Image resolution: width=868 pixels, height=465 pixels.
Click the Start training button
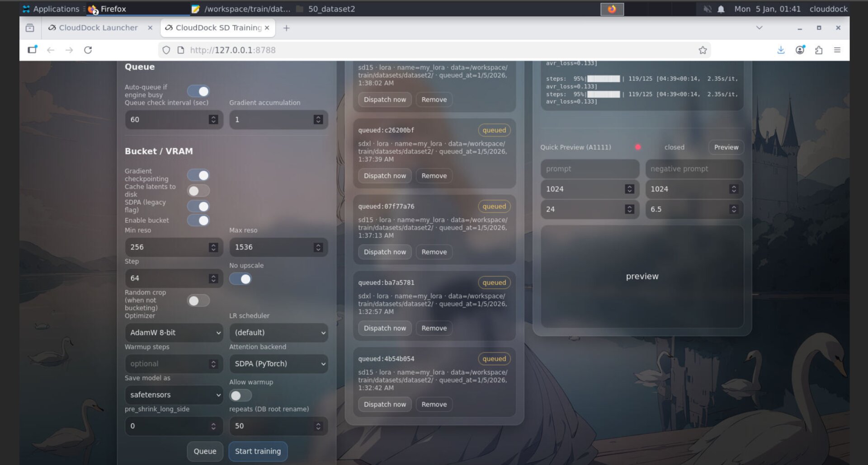coord(258,451)
